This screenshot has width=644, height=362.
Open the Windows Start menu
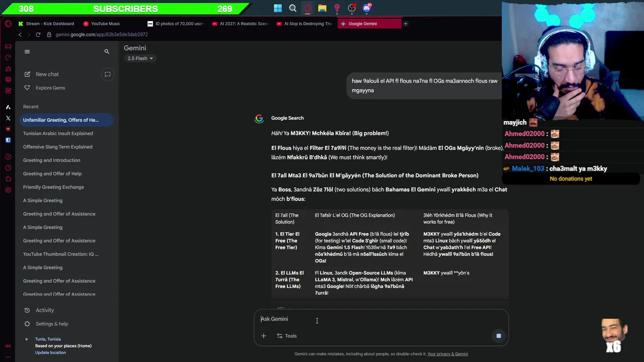(278, 8)
